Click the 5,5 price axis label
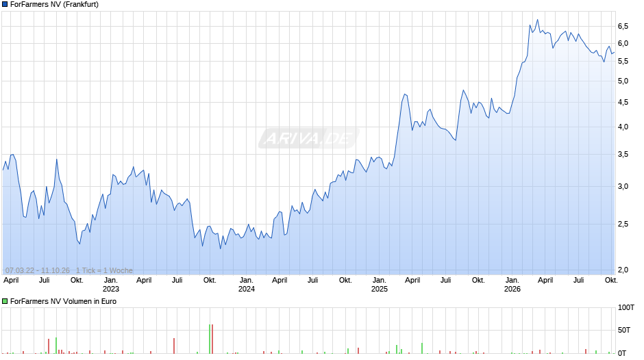The width and height of the screenshot is (644, 360). pyautogui.click(x=623, y=61)
